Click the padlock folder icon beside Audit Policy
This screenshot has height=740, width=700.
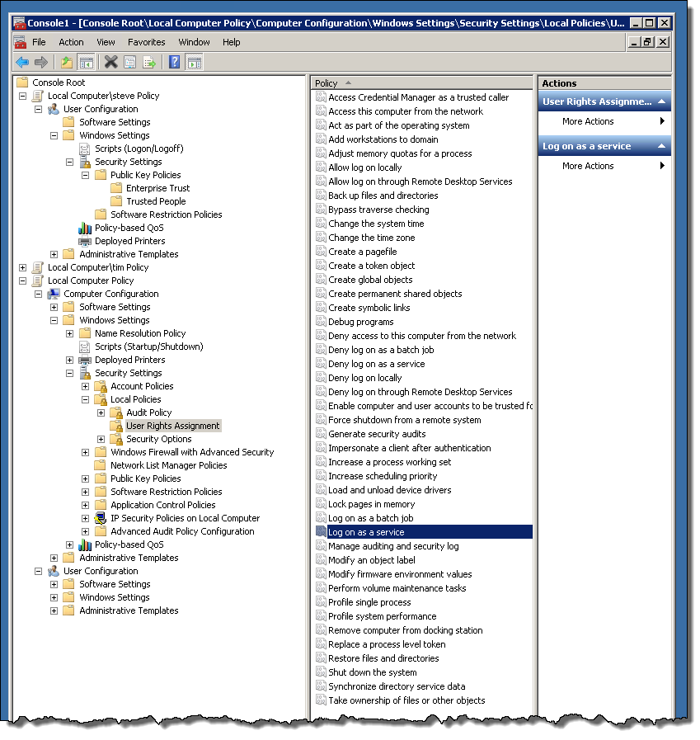116,413
